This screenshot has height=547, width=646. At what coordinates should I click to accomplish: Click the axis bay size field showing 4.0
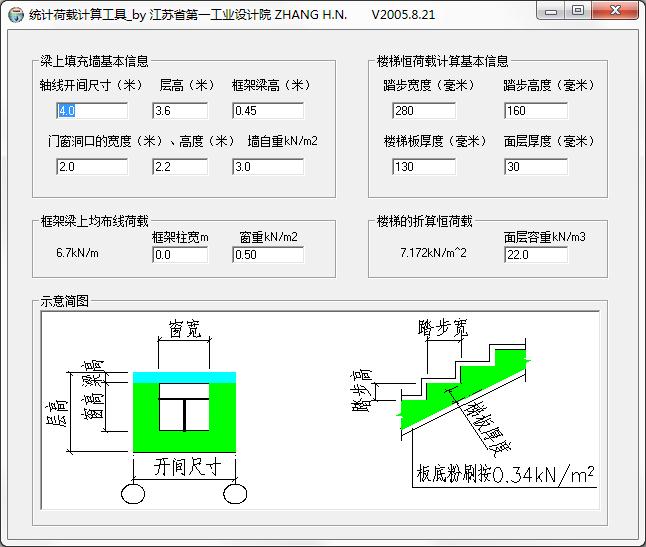pos(92,111)
